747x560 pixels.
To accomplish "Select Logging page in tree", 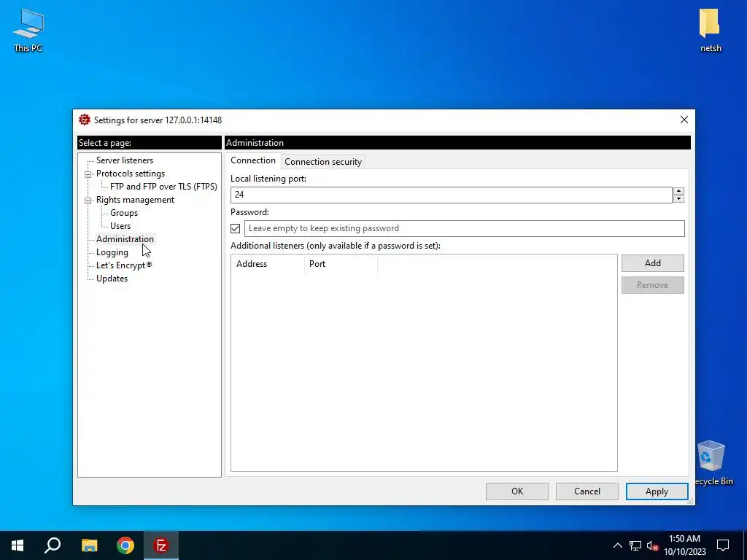I will point(112,252).
